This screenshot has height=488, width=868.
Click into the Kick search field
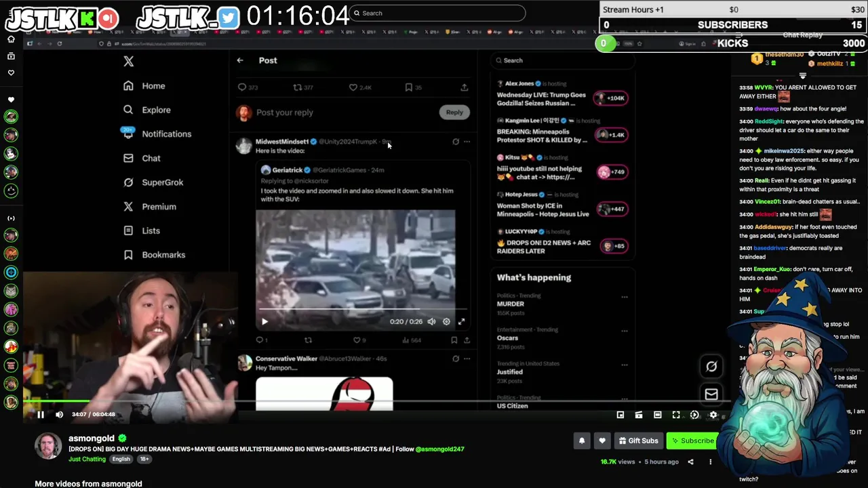click(x=438, y=13)
